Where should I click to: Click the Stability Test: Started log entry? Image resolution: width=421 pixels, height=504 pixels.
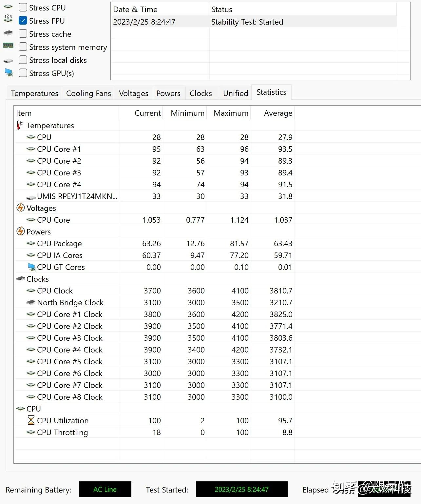[x=247, y=22]
